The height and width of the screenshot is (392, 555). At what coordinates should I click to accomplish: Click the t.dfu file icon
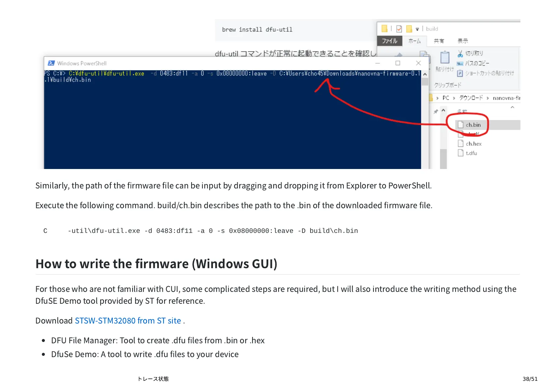pyautogui.click(x=460, y=153)
